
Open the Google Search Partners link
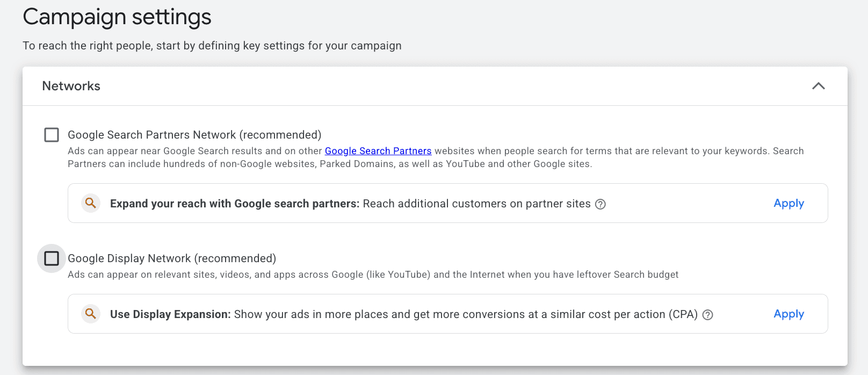(x=378, y=151)
